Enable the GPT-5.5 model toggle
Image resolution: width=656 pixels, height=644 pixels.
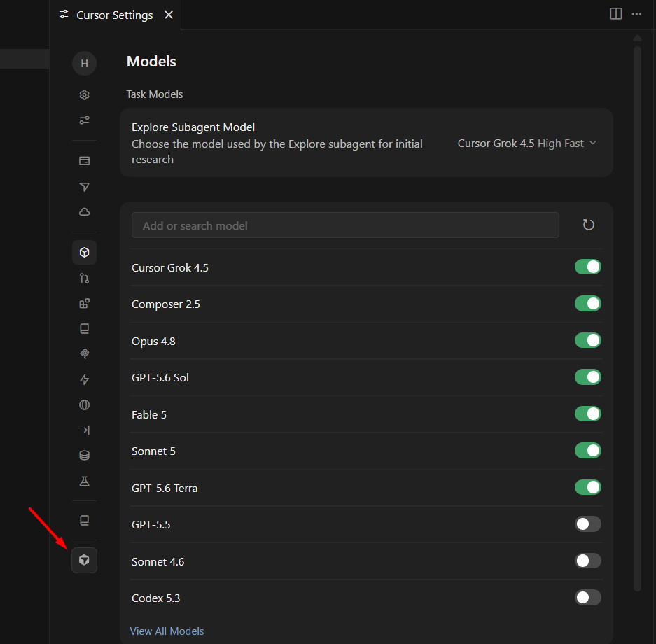tap(588, 524)
